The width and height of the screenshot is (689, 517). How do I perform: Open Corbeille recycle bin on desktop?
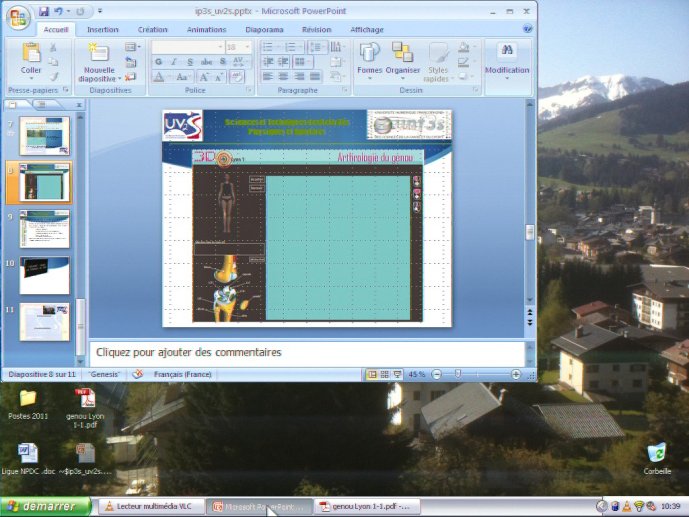coord(657,459)
